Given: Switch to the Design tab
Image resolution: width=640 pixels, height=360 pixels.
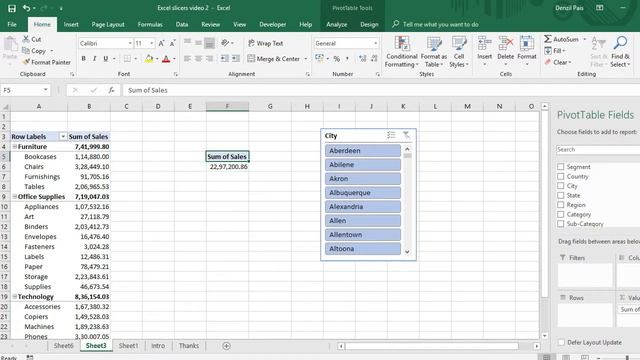Looking at the screenshot, I should click(369, 24).
